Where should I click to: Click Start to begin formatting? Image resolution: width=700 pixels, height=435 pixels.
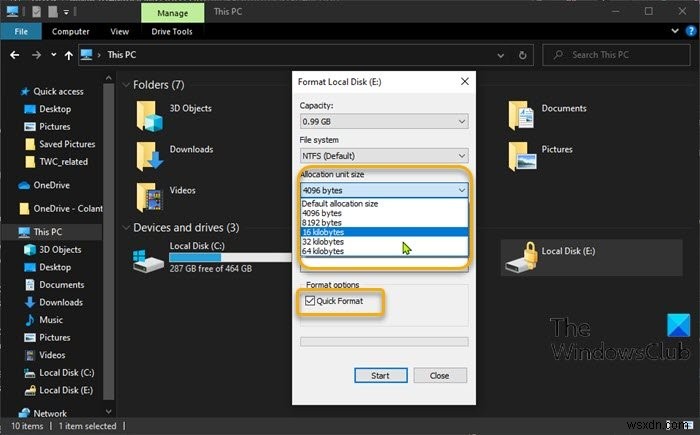coord(380,376)
